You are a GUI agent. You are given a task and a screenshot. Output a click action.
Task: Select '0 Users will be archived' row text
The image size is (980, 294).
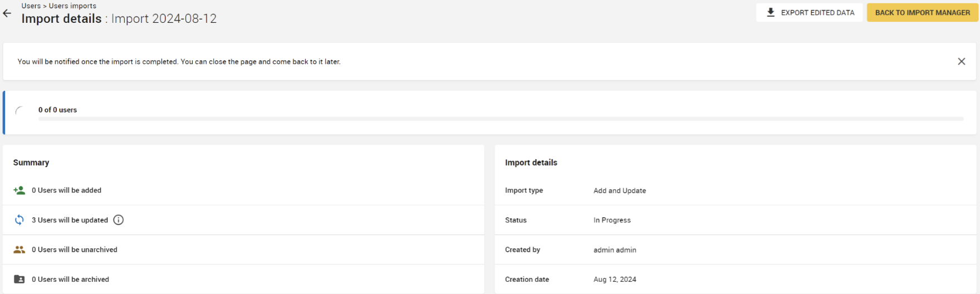click(71, 279)
